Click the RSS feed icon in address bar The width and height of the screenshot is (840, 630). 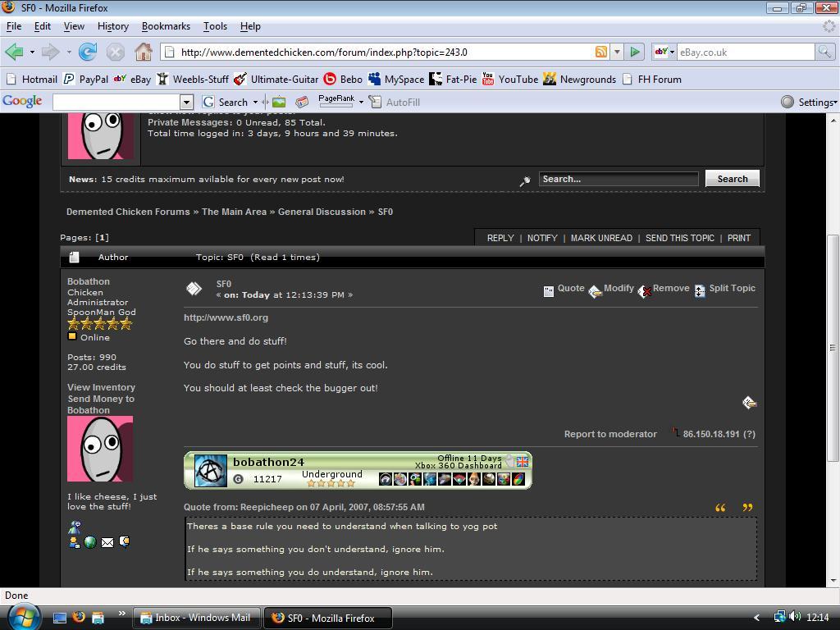[x=601, y=52]
